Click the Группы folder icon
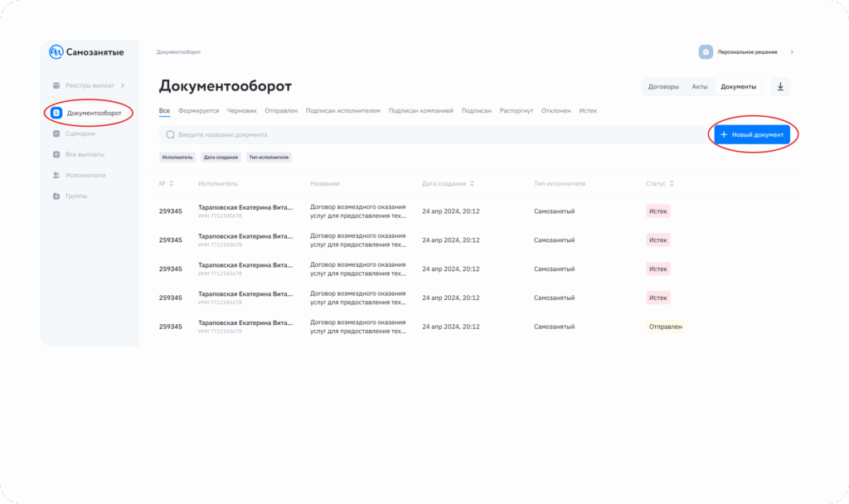Viewport: 849px width, 504px height. click(x=56, y=196)
